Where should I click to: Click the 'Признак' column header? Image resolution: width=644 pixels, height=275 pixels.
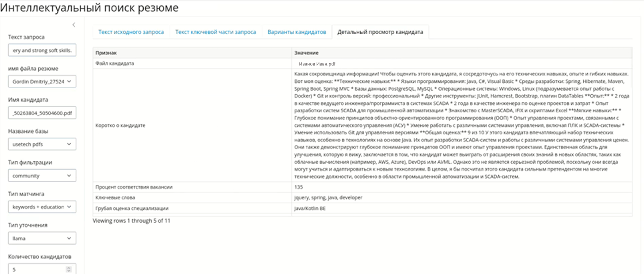pos(106,53)
